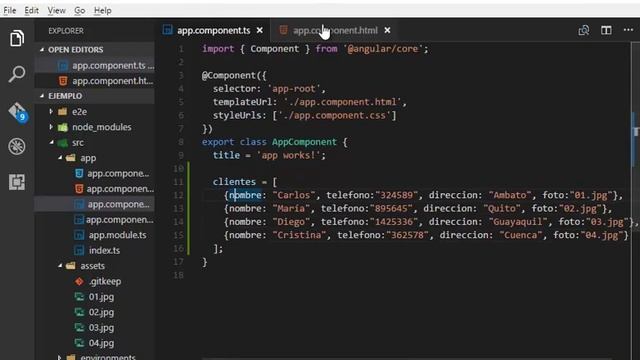
Task: Collapse the app folder
Action: coord(60,158)
